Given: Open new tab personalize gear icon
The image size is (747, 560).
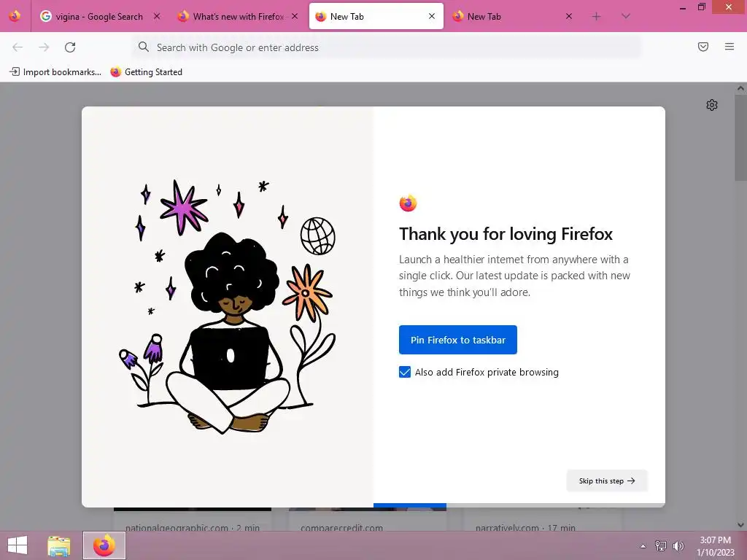Looking at the screenshot, I should point(712,105).
